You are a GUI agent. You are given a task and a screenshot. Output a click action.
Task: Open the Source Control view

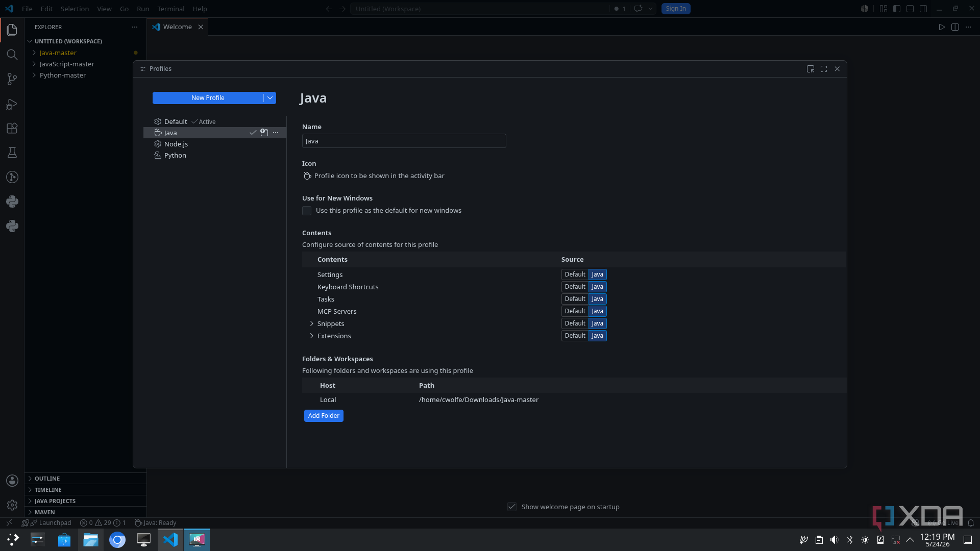coord(12,79)
